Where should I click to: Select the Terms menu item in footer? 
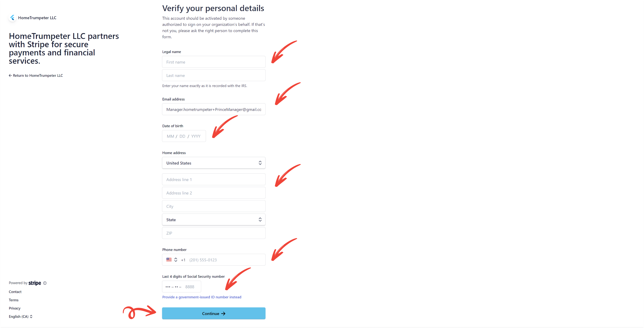tap(14, 300)
